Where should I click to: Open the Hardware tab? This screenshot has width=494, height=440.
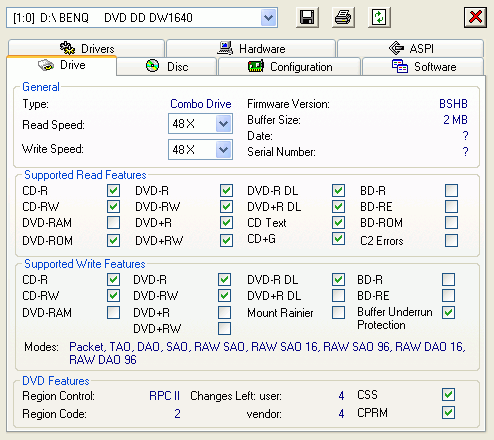(x=251, y=48)
